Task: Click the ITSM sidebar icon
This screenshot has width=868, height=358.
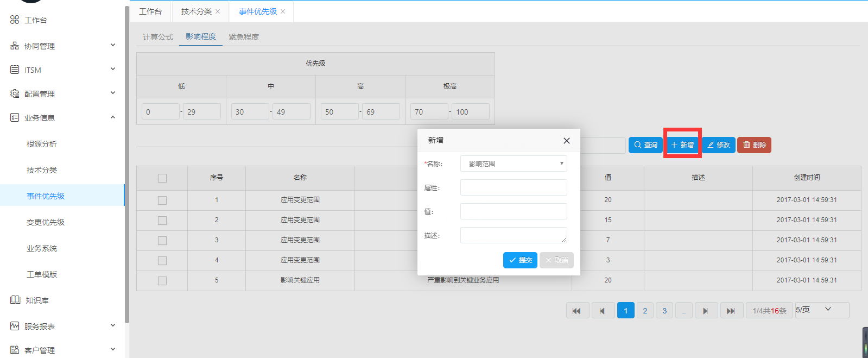Action: 15,70
